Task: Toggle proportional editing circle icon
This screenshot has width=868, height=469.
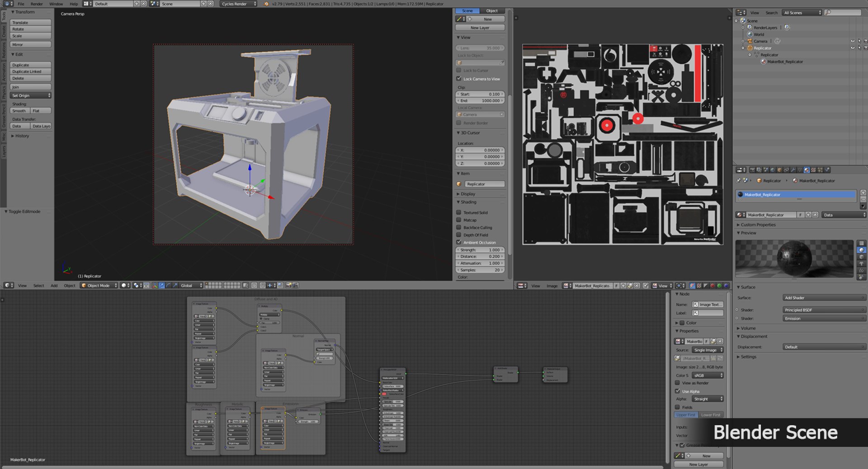Action: [254, 286]
